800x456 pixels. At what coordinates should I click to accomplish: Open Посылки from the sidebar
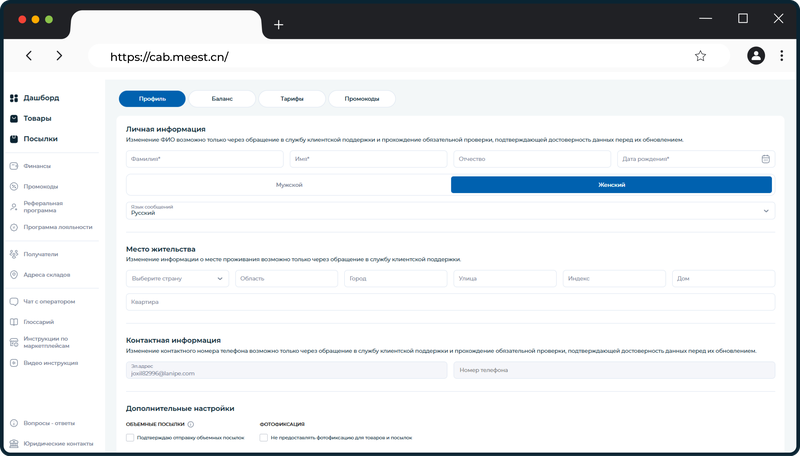tap(40, 139)
